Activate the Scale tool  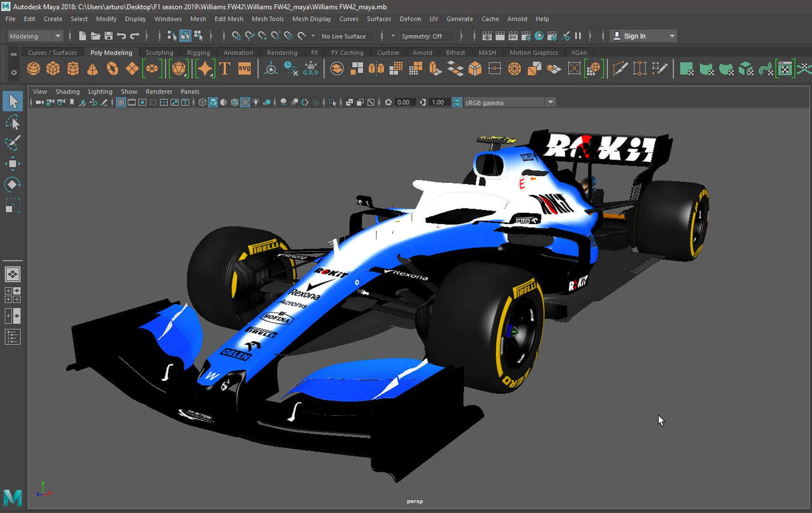12,205
